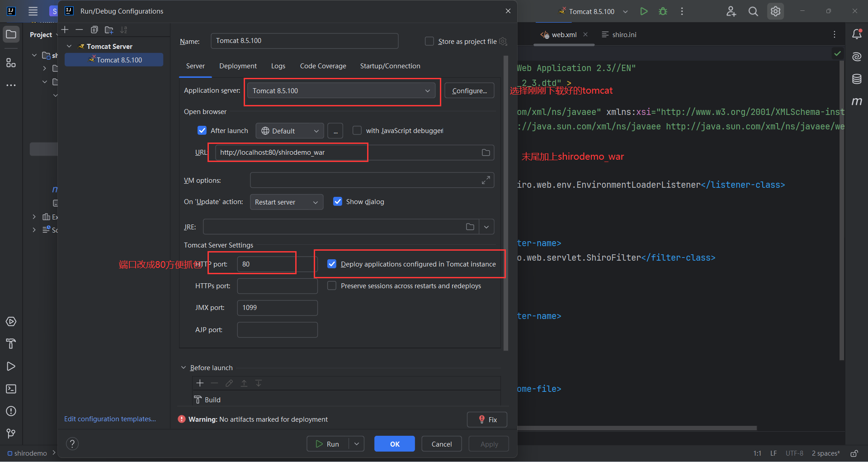
Task: Open the AI Assistant spiral icon
Action: pyautogui.click(x=857, y=57)
